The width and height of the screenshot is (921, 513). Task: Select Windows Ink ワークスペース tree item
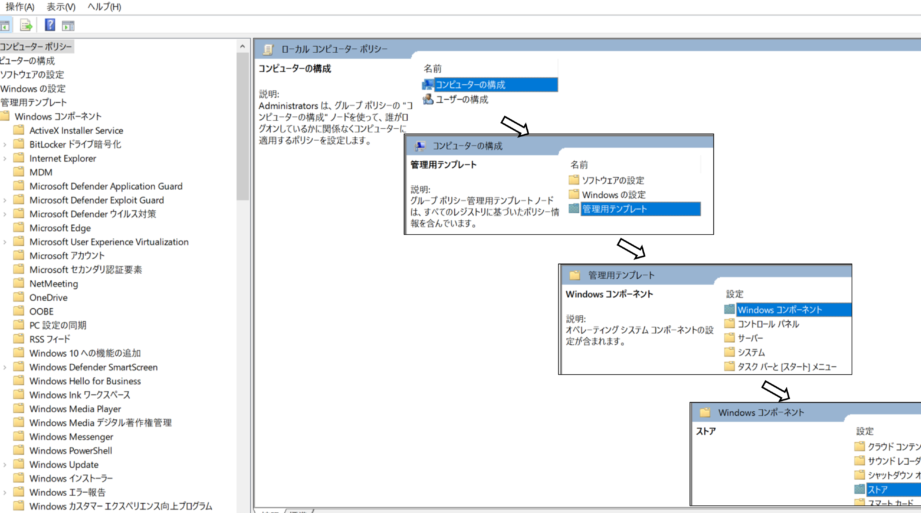[80, 395]
